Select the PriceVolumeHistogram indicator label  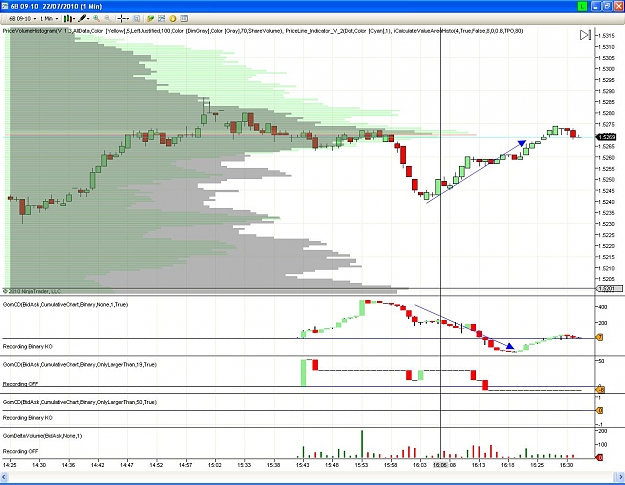[x=263, y=31]
